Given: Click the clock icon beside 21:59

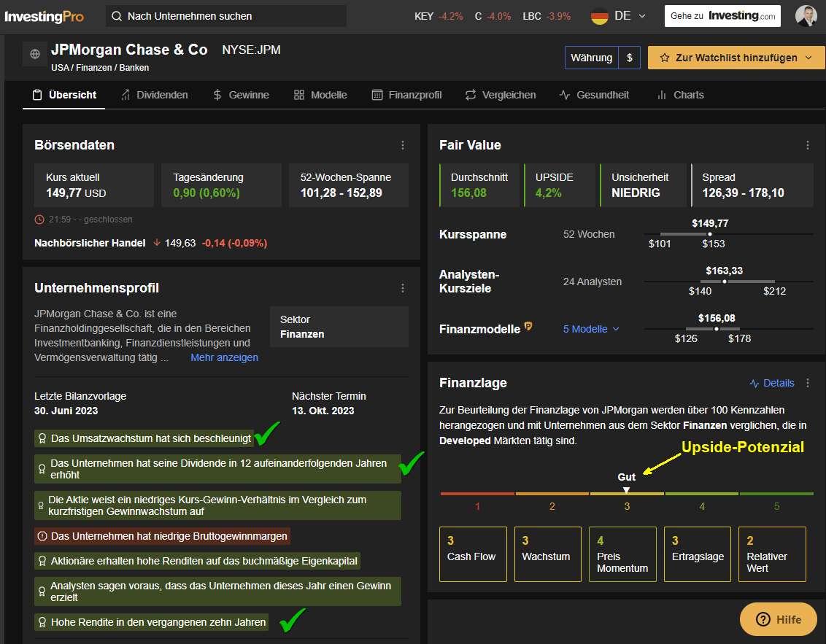Looking at the screenshot, I should (x=39, y=220).
